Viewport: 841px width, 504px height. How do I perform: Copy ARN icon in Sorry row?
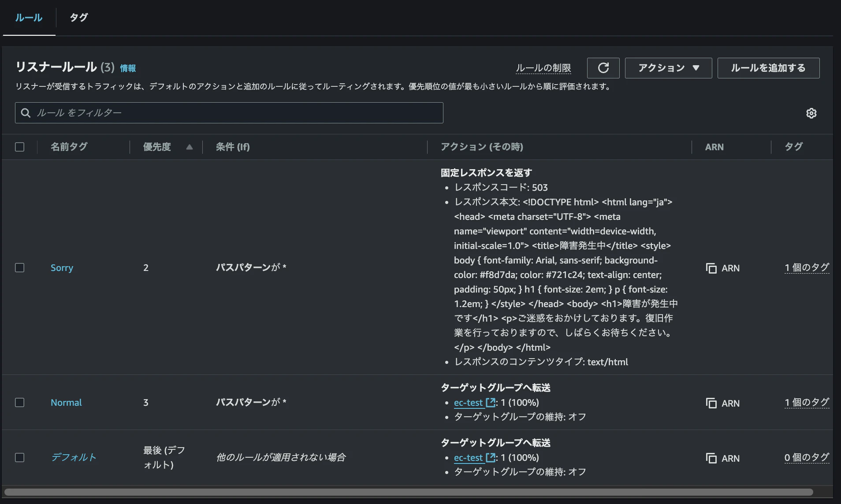click(711, 268)
